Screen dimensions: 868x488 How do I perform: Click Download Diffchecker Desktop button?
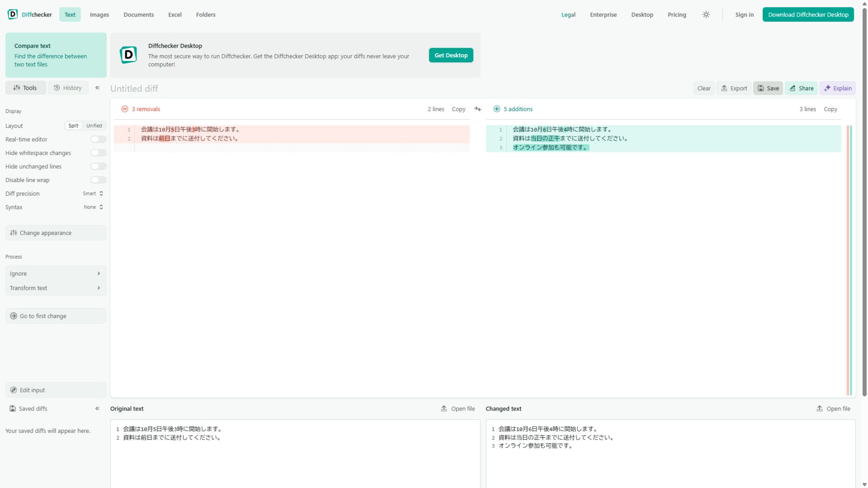coord(808,15)
